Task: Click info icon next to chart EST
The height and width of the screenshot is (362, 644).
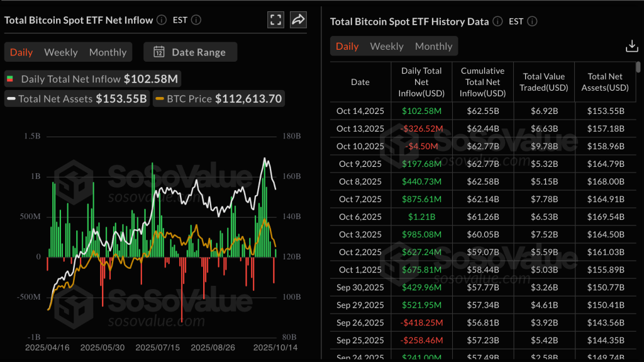Action: [196, 20]
